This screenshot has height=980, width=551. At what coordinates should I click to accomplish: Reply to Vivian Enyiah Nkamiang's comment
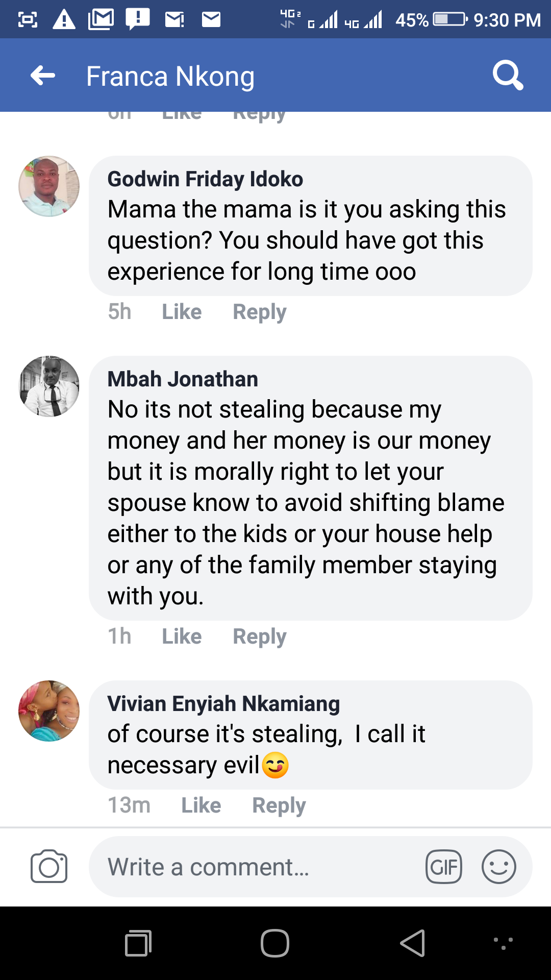click(279, 805)
